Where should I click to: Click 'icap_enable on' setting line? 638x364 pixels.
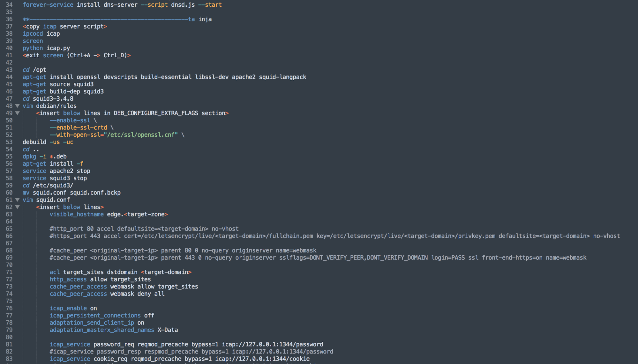[x=73, y=308]
